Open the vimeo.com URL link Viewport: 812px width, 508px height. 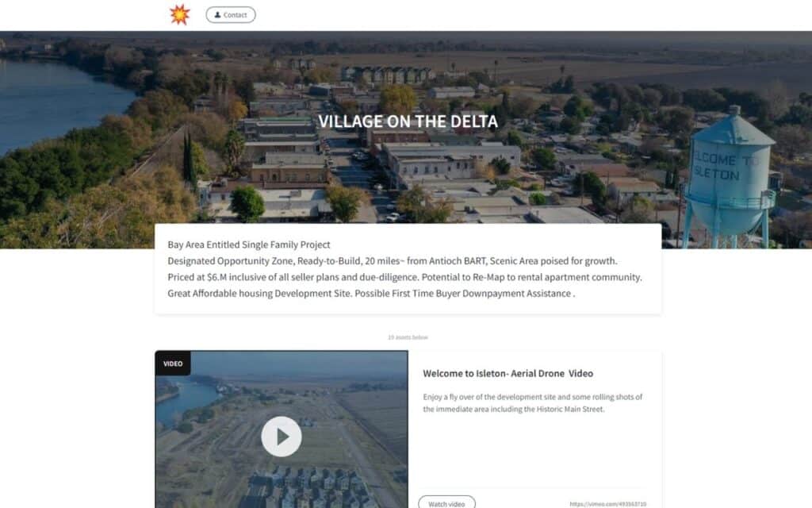(x=608, y=504)
